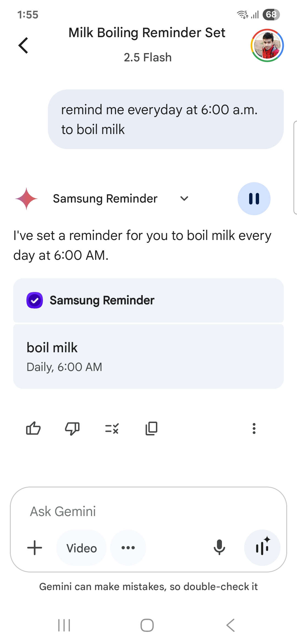Open the boil milk reminder card
The height and width of the screenshot is (644, 297).
tap(148, 356)
